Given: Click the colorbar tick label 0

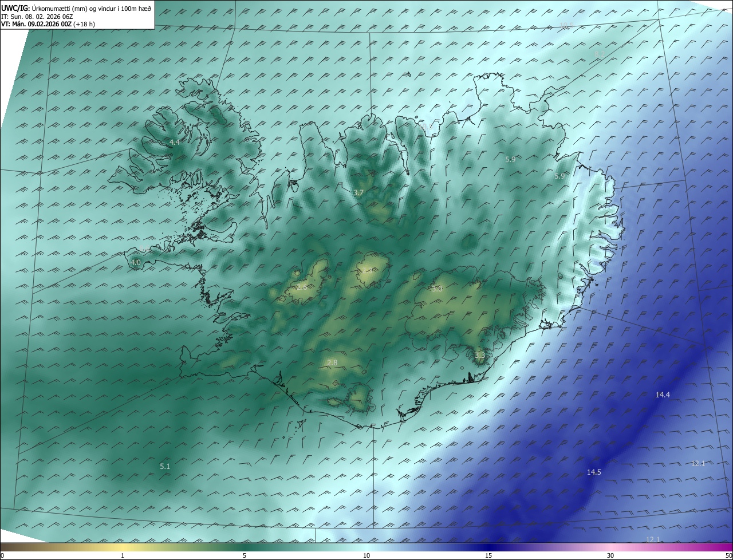Looking at the screenshot, I should pyautogui.click(x=2, y=555).
